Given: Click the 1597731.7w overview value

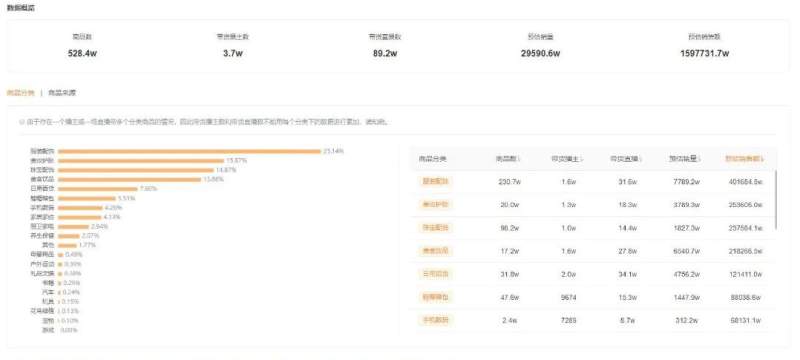Looking at the screenshot, I should coord(704,54).
